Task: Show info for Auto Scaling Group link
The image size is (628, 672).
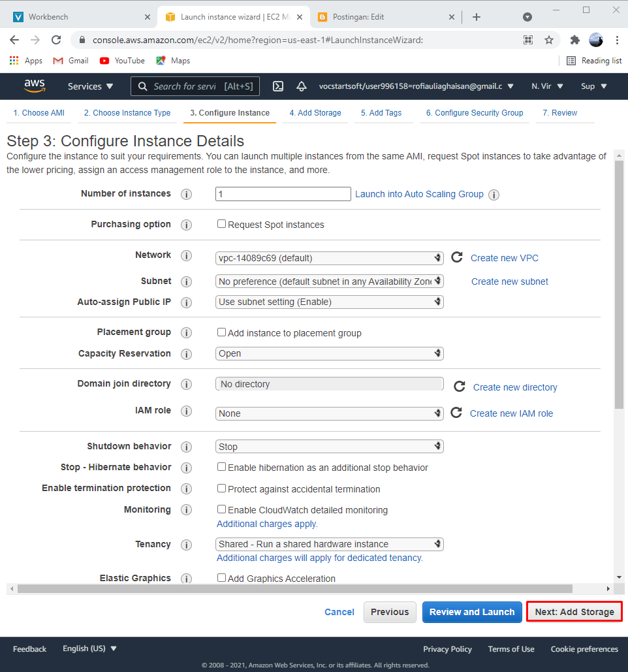Action: [494, 195]
